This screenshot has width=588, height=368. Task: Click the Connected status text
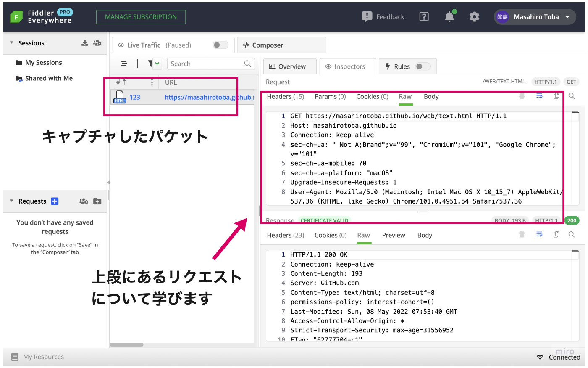[x=564, y=357]
